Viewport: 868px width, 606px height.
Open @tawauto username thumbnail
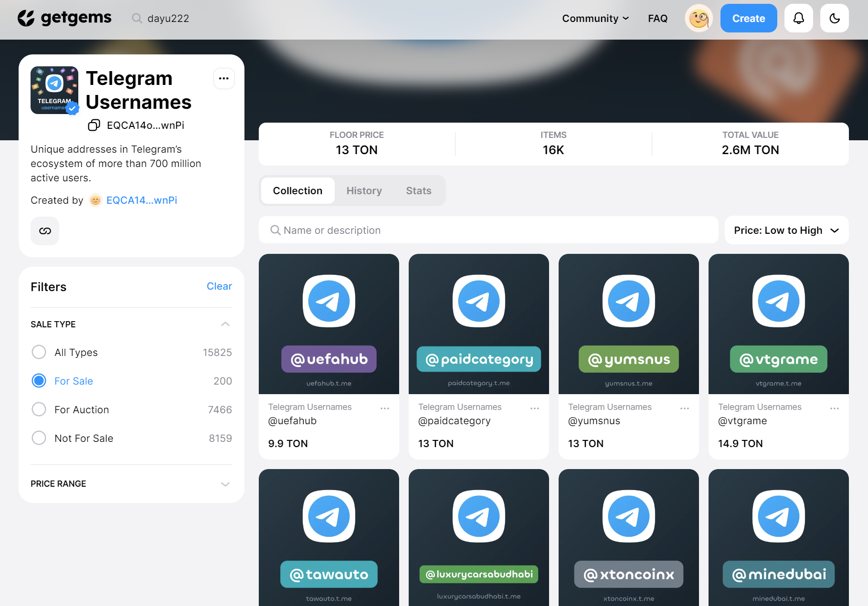pyautogui.click(x=329, y=537)
